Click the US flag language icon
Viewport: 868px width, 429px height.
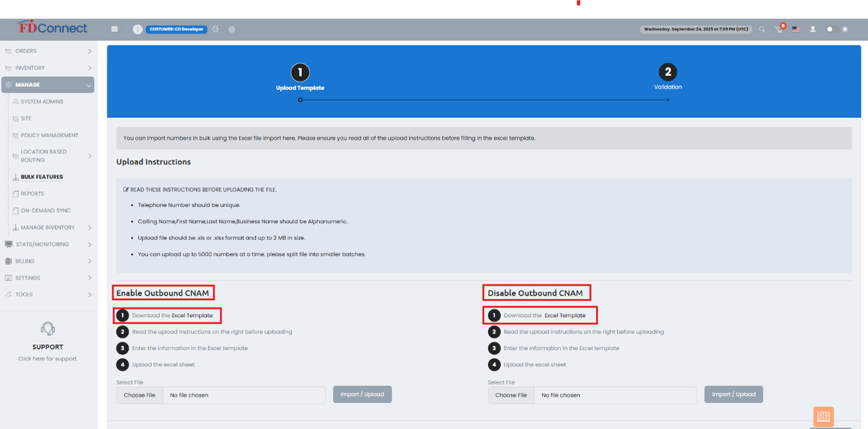(x=796, y=29)
